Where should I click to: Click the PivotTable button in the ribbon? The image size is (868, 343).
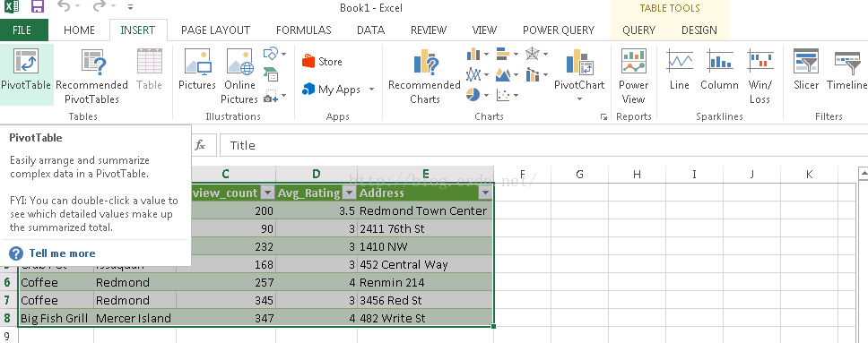(x=26, y=74)
